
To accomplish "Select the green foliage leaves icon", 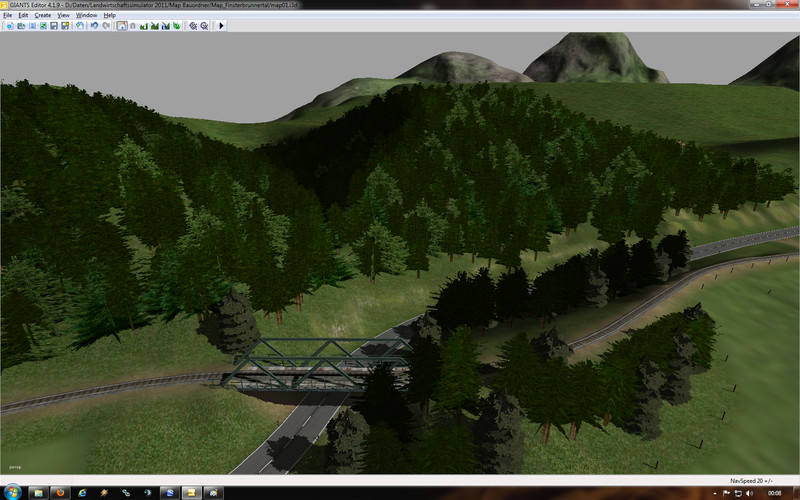I will 177,26.
